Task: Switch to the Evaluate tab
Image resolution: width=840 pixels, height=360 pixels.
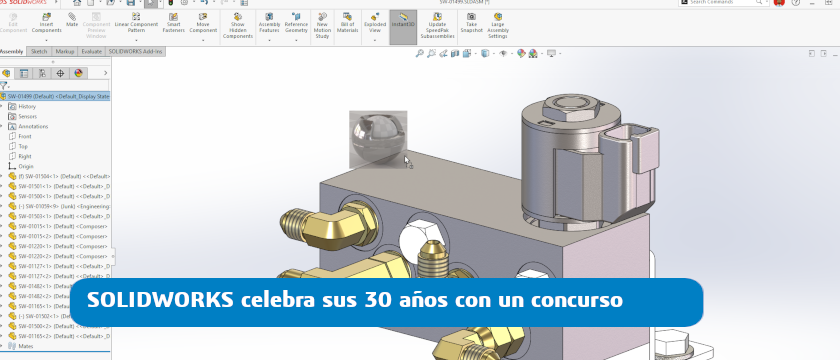Action: point(92,51)
